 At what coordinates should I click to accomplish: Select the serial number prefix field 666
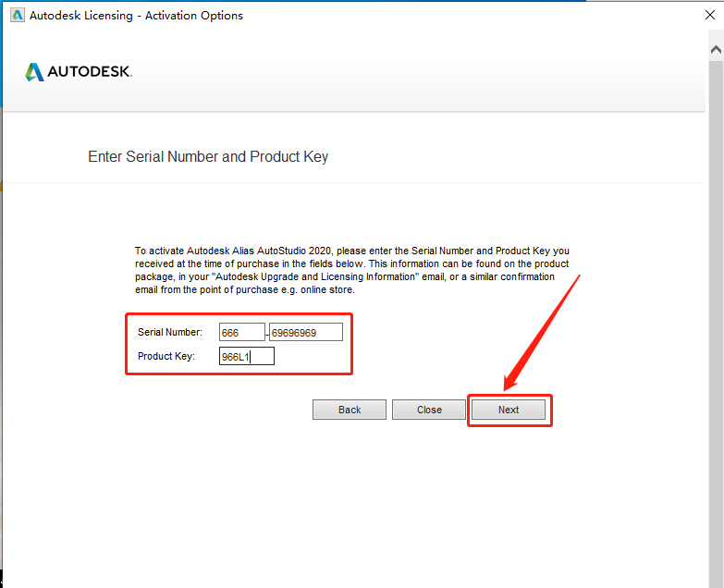click(242, 332)
